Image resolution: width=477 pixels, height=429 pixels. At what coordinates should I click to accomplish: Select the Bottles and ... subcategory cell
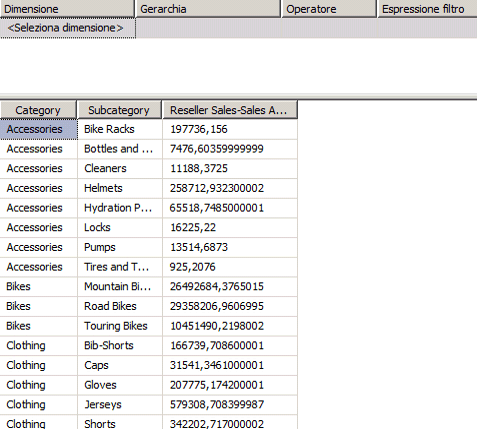(120, 149)
